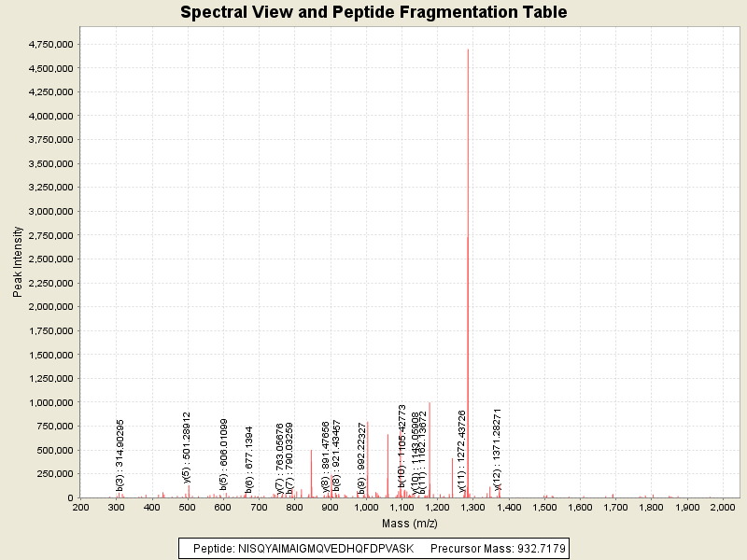
Task: Click the Precursor Mass: 932.7179 legend entry
Action: point(497,548)
